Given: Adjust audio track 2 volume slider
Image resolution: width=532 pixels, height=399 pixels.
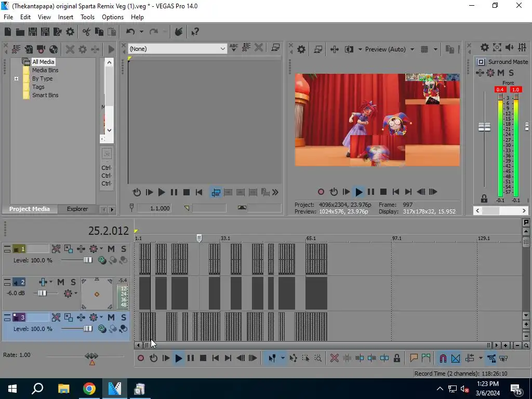Looking at the screenshot, I should point(42,293).
